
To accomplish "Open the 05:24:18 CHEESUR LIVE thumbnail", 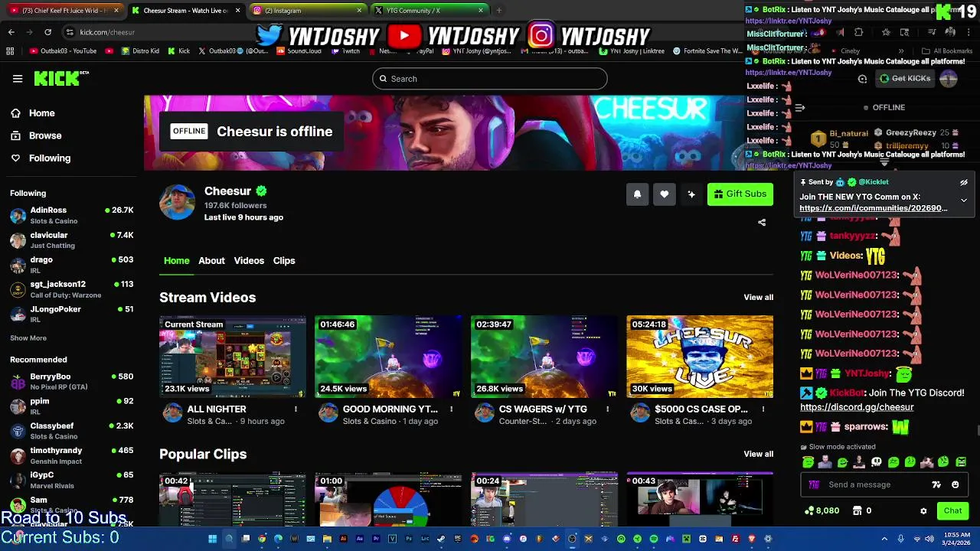I will pyautogui.click(x=700, y=357).
